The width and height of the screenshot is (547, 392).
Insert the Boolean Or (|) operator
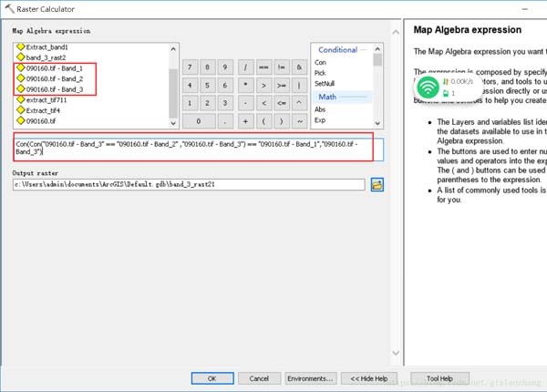299,85
